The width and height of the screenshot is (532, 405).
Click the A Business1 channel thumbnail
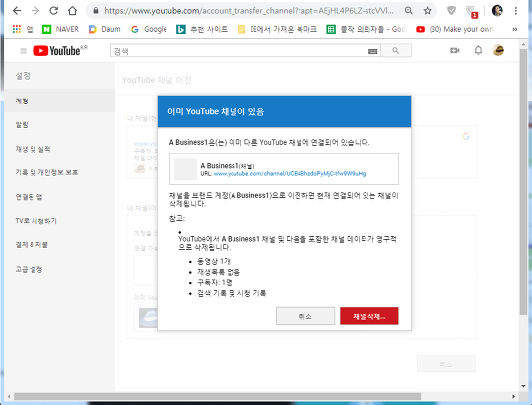(x=185, y=169)
